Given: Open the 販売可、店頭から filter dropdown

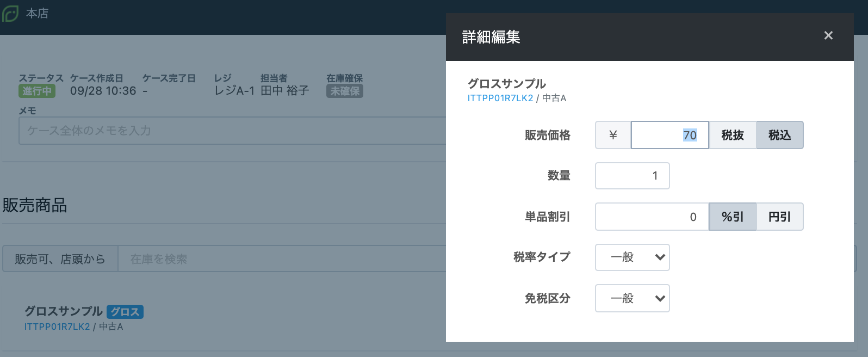Looking at the screenshot, I should pyautogui.click(x=60, y=259).
